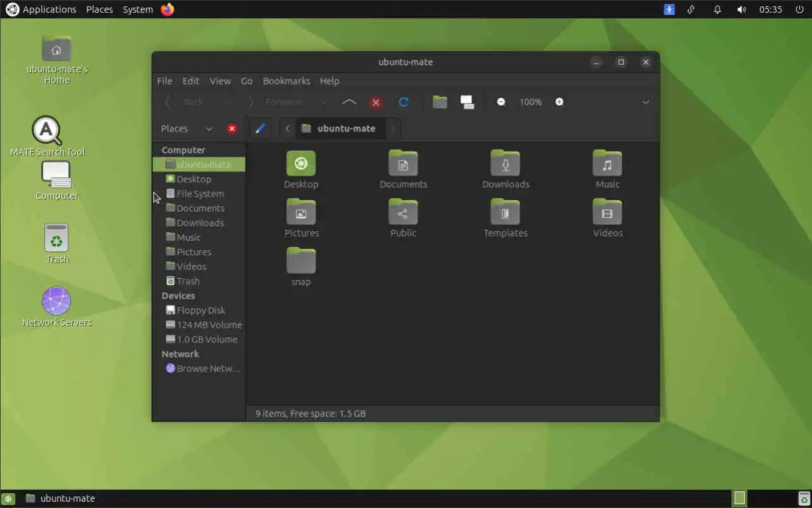Expand the toolbar overflow chevron
The width and height of the screenshot is (812, 508).
click(645, 102)
